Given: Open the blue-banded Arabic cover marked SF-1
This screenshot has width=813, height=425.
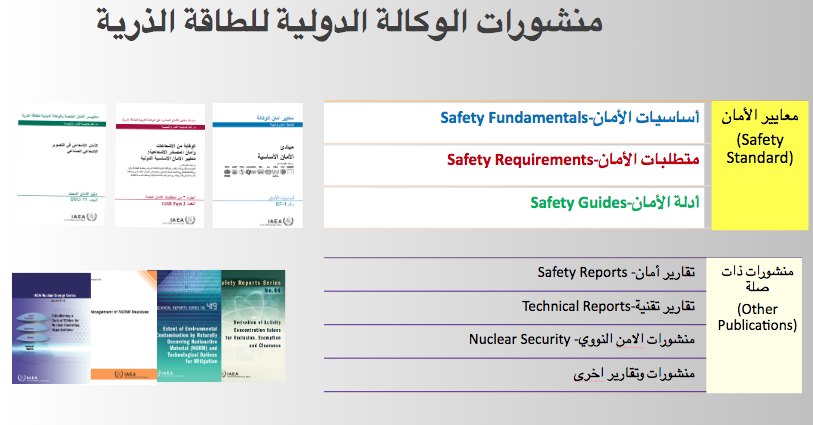Looking at the screenshot, I should tap(258, 165).
